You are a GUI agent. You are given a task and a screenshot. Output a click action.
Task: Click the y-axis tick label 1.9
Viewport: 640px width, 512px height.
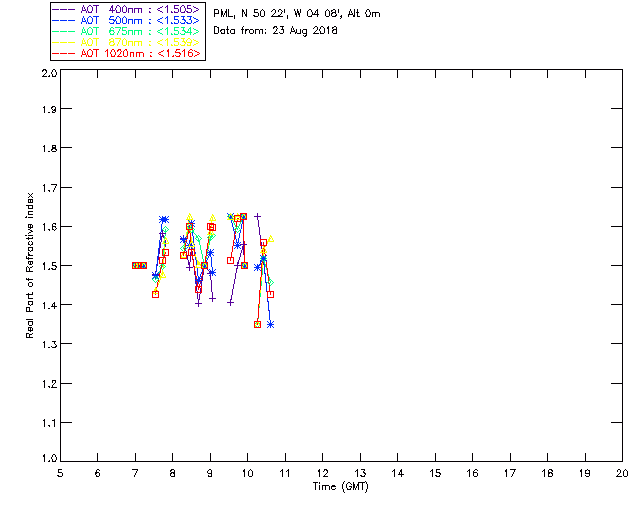click(49, 109)
